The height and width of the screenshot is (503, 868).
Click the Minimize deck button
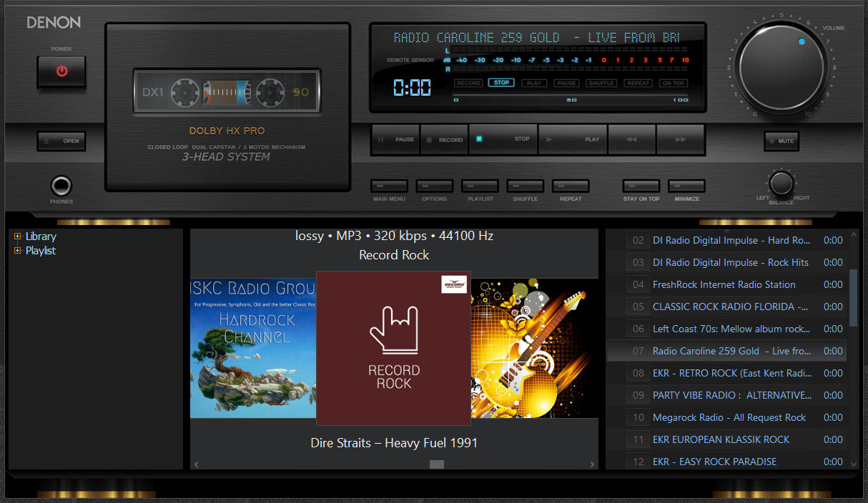coord(686,186)
